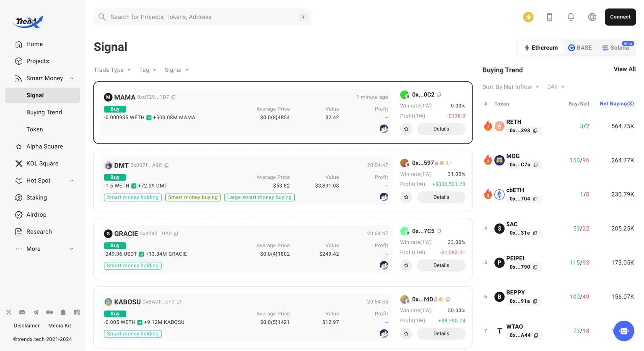Open the language globe icon
644x351 pixels.
click(592, 17)
